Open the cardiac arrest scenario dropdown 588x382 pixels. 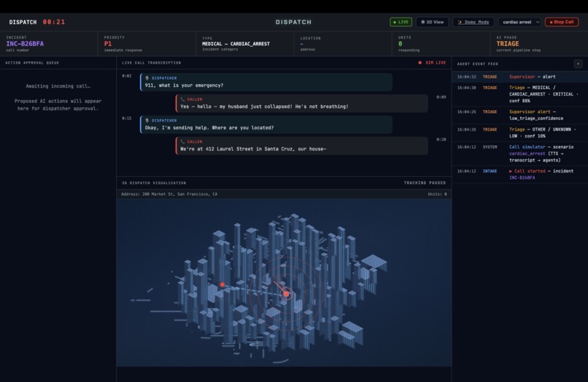coord(519,22)
